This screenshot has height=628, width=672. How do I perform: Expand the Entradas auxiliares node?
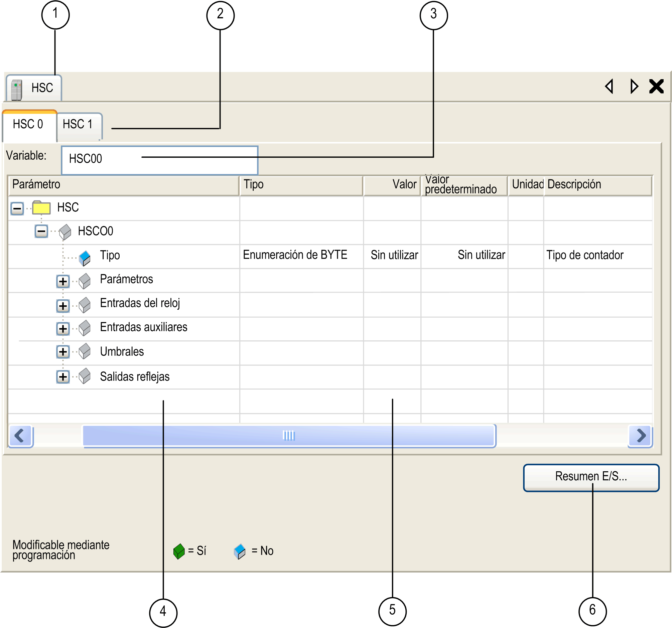(x=63, y=329)
